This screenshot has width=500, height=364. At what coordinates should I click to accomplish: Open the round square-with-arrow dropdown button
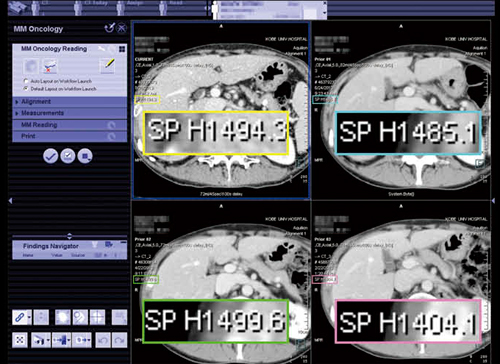85,156
